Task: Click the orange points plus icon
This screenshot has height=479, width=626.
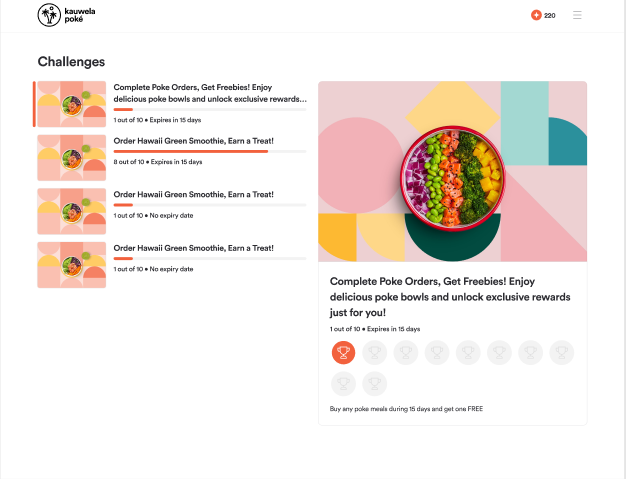Action: [x=536, y=15]
